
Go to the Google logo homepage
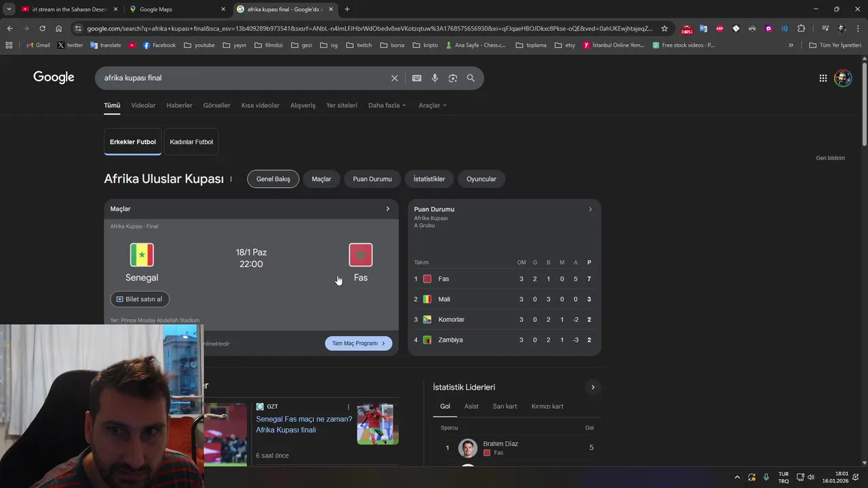[54, 77]
